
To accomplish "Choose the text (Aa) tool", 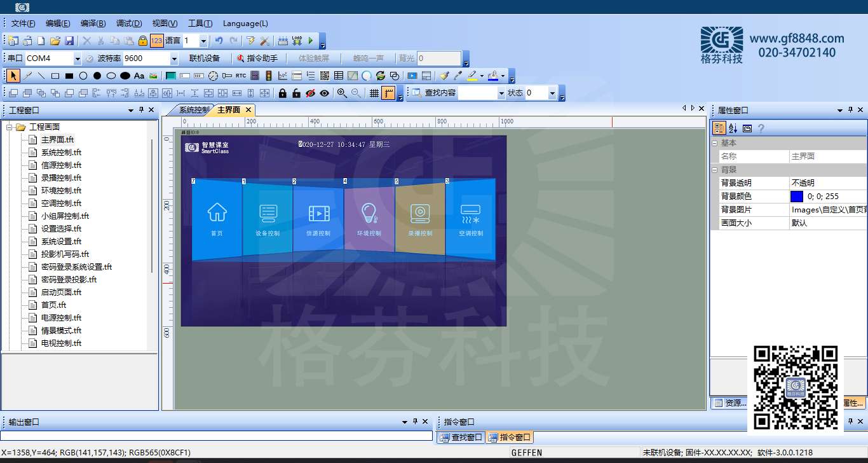I will (x=139, y=76).
